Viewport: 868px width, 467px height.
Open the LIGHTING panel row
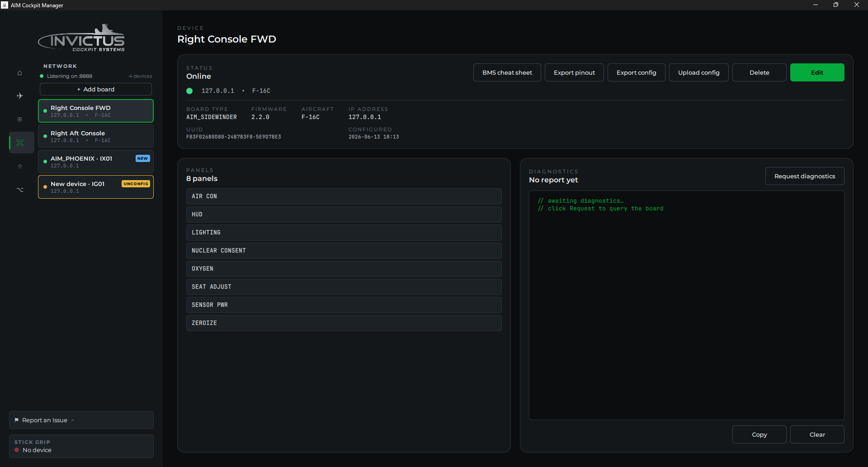344,233
